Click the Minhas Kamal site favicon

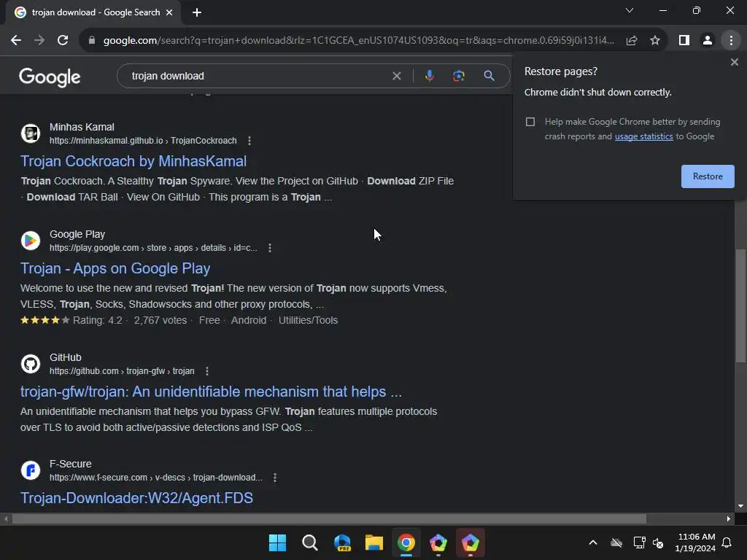click(31, 133)
